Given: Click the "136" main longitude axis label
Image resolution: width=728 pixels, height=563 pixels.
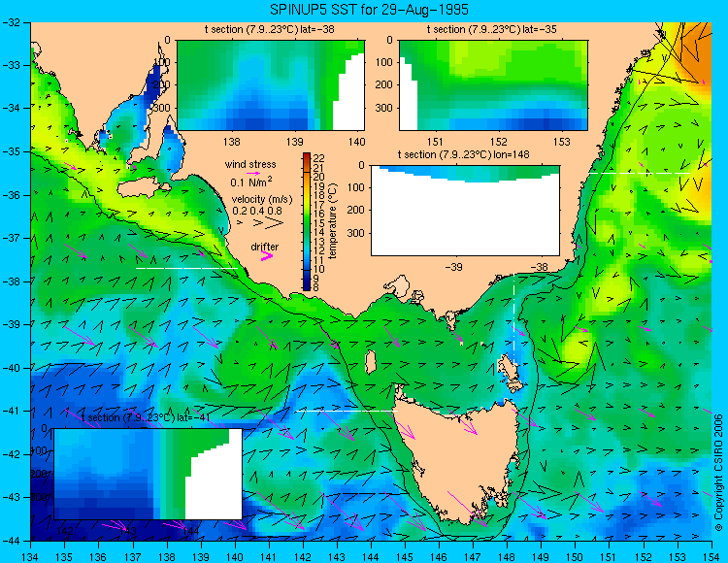Looking at the screenshot, I should click(98, 556).
